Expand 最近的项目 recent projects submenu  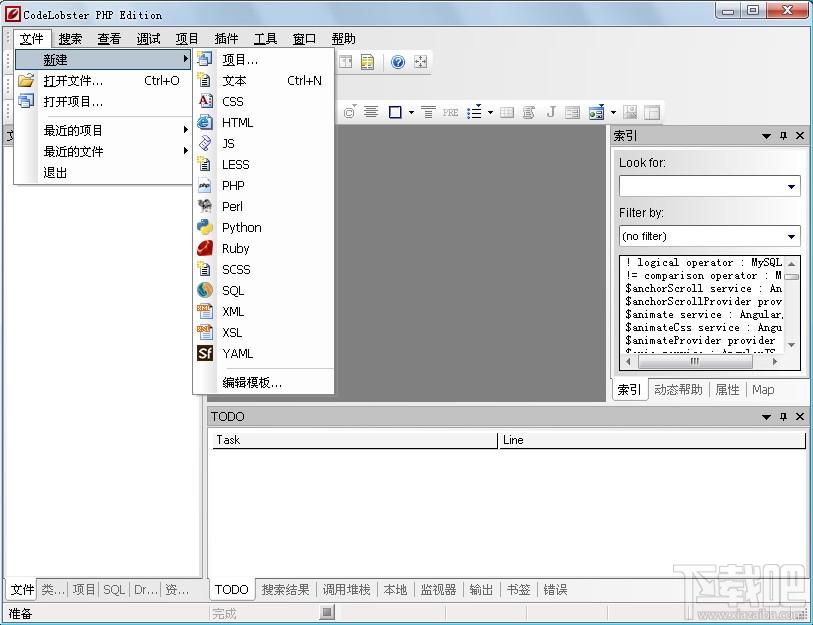(x=103, y=130)
